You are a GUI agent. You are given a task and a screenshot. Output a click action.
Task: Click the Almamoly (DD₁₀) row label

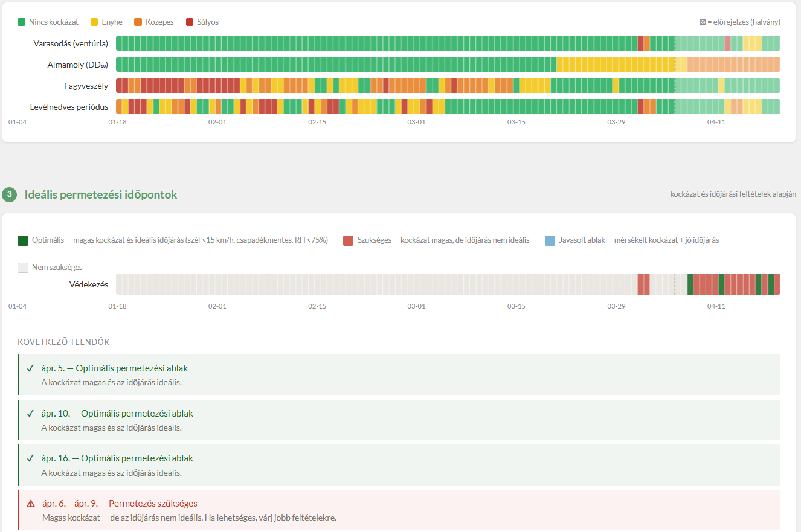coord(77,65)
